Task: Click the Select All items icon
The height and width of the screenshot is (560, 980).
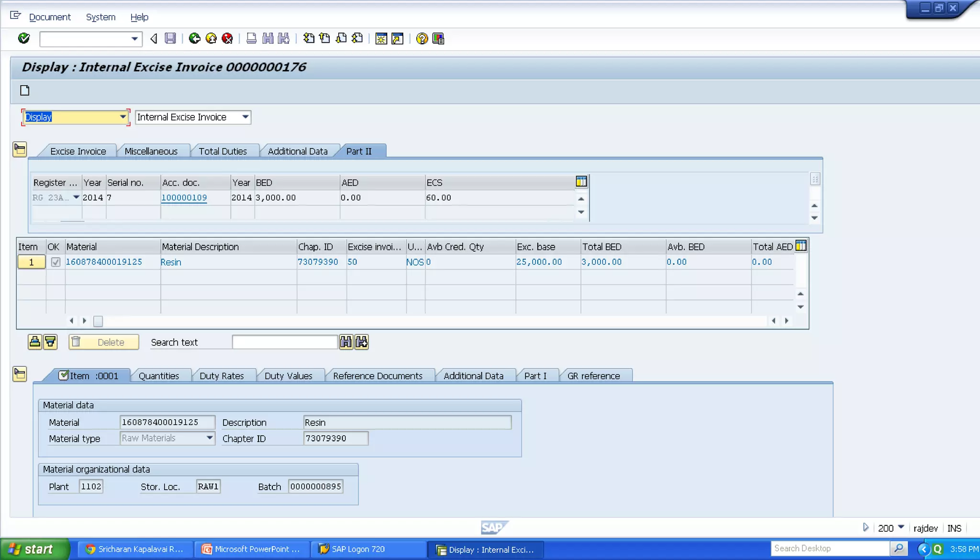Action: click(x=35, y=342)
